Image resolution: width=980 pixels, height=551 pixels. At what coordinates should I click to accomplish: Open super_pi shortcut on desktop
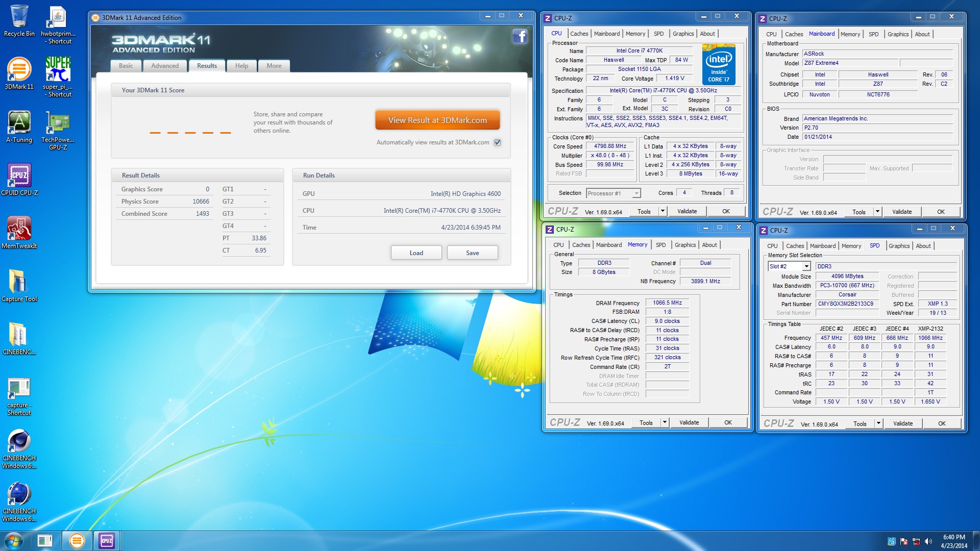tap(58, 70)
